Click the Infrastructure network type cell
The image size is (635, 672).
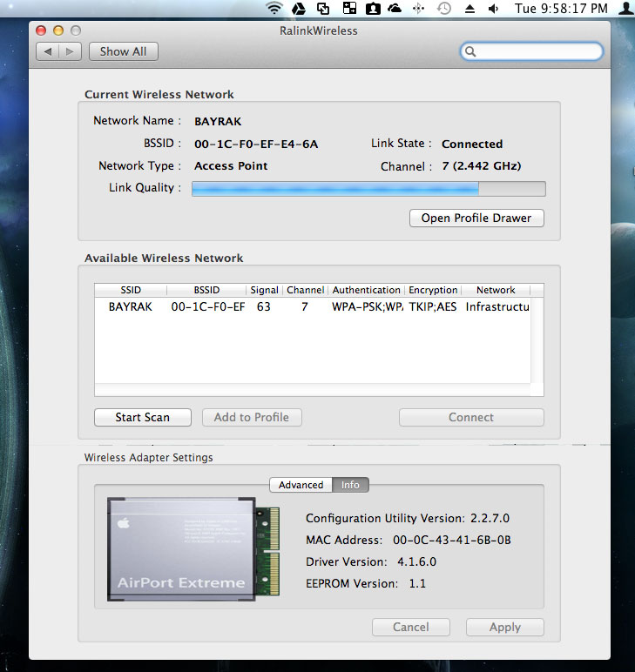[497, 307]
